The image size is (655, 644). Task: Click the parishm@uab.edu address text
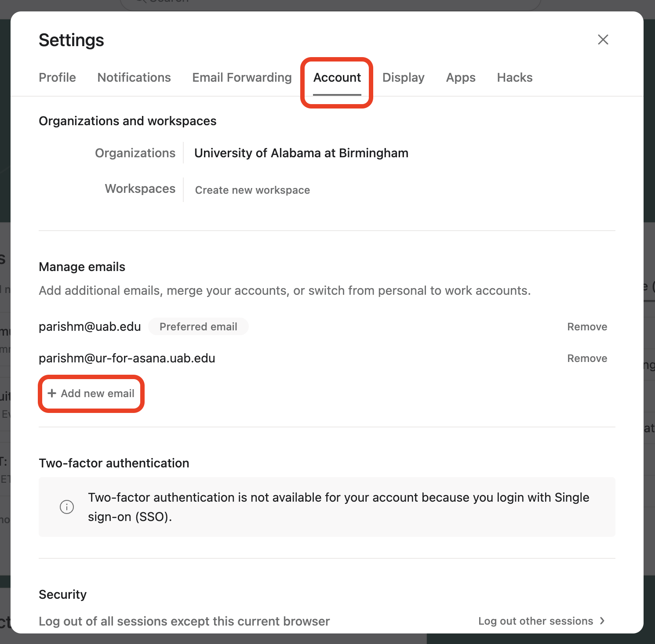click(90, 327)
